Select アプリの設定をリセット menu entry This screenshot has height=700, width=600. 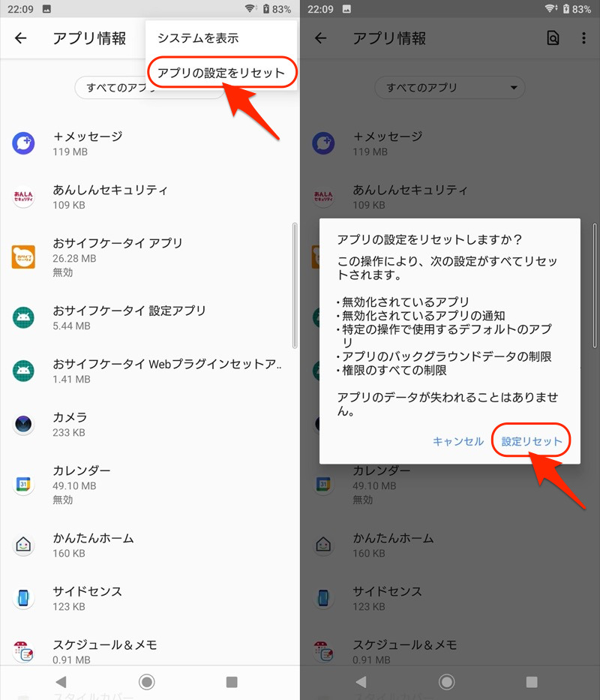pyautogui.click(x=221, y=73)
